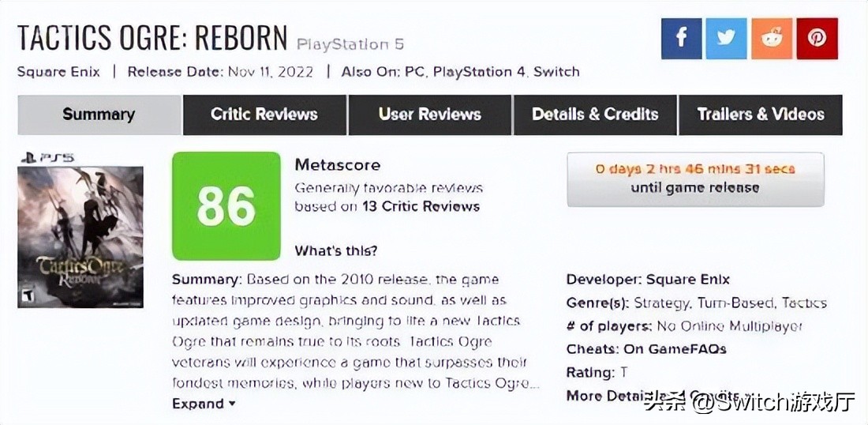
Task: Open the Tactics Ogre Reborn cover art
Action: tap(80, 237)
